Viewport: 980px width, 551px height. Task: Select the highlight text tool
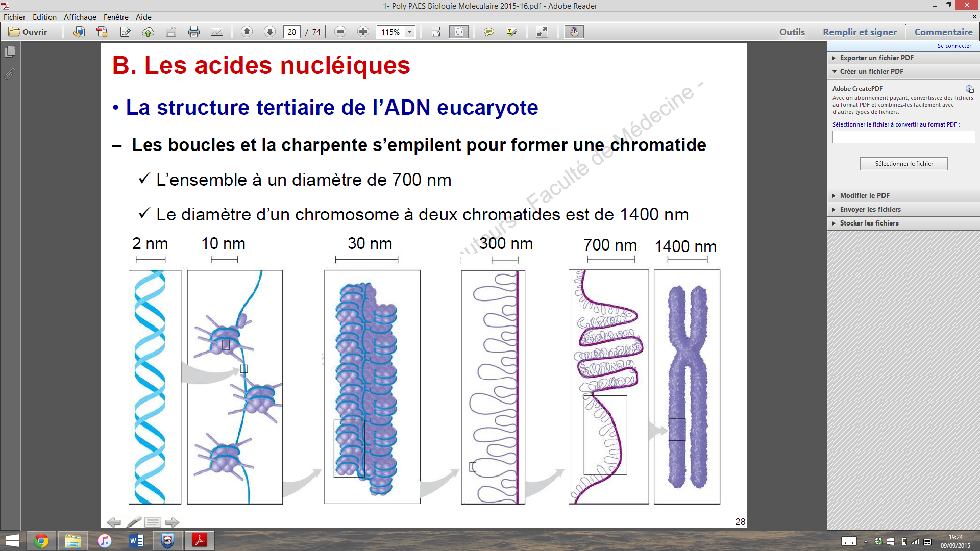[511, 32]
